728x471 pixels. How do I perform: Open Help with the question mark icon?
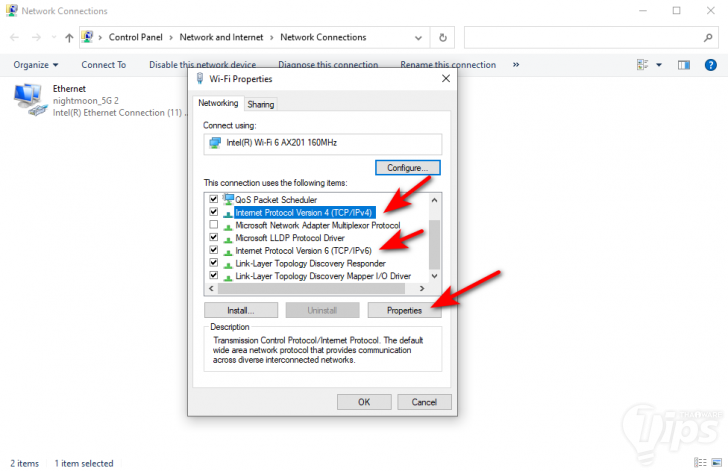pyautogui.click(x=710, y=65)
